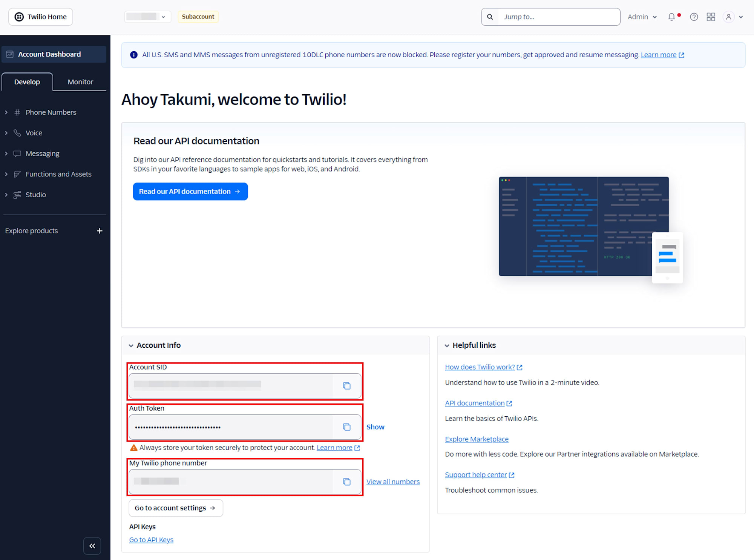The height and width of the screenshot is (560, 754).
Task: Open the Explore Marketplace link
Action: [477, 439]
